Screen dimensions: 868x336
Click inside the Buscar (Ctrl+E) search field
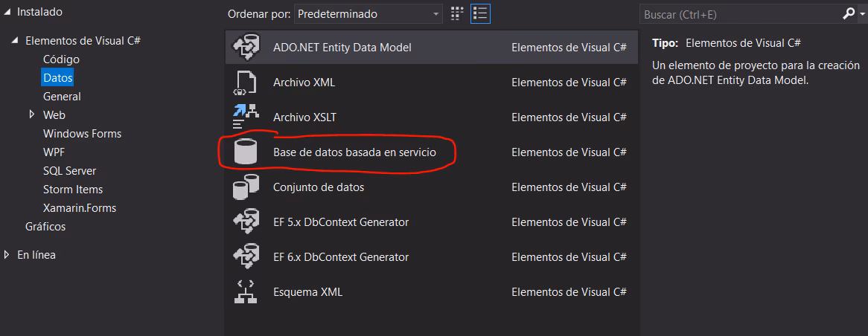point(741,14)
